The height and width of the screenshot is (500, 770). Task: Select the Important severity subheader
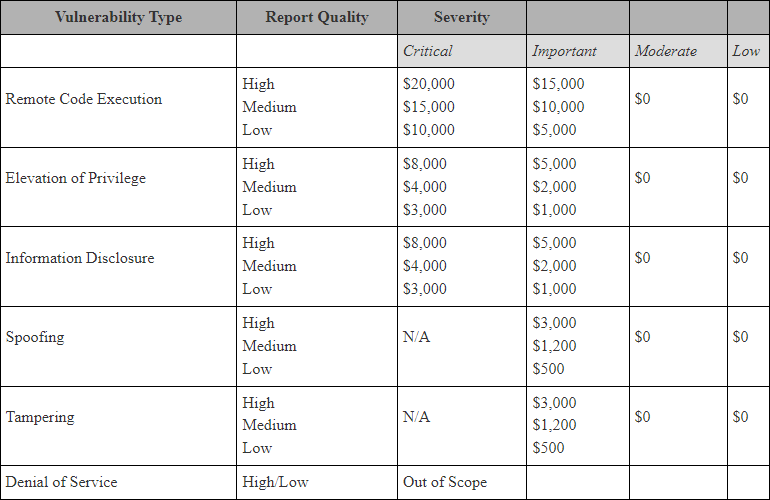click(x=564, y=51)
